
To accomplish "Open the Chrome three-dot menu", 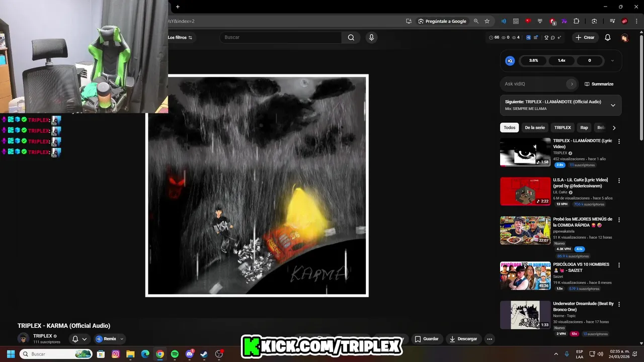I will 637,21.
